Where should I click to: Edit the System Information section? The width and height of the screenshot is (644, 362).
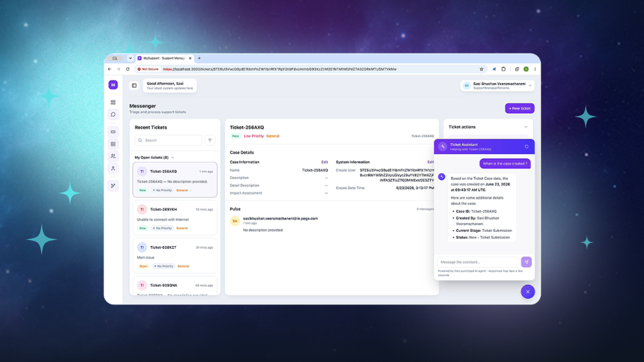click(431, 162)
